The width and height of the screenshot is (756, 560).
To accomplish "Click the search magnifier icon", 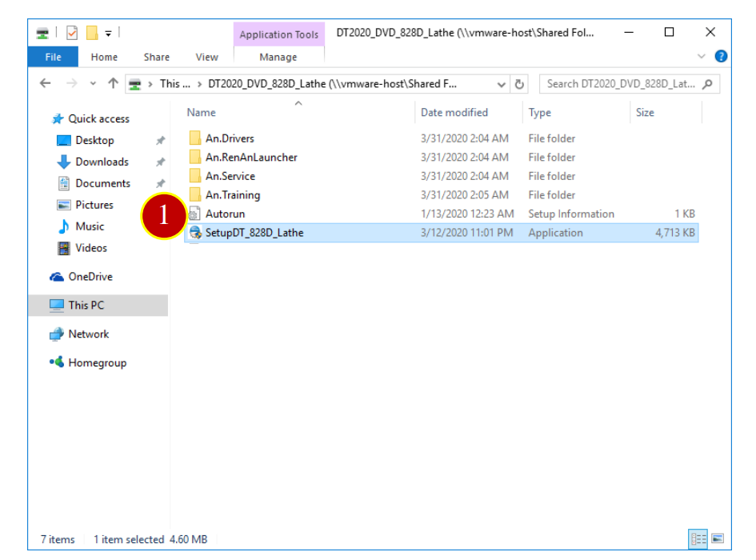I will click(x=707, y=85).
